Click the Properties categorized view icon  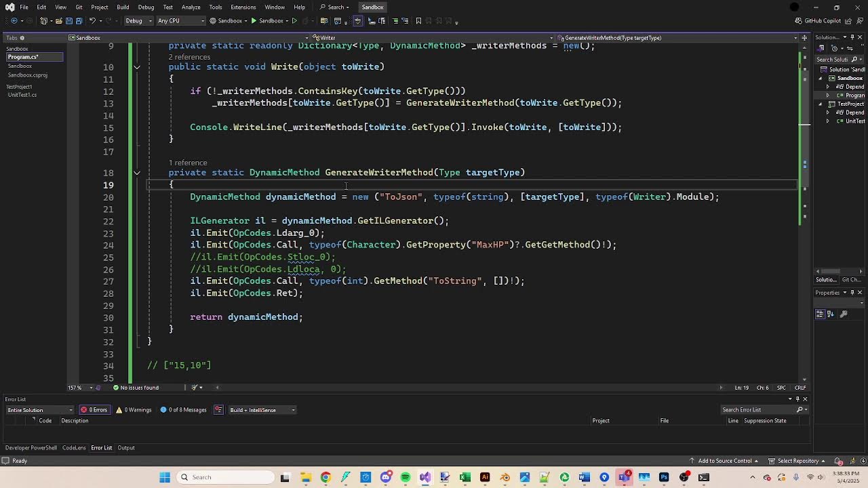point(820,314)
